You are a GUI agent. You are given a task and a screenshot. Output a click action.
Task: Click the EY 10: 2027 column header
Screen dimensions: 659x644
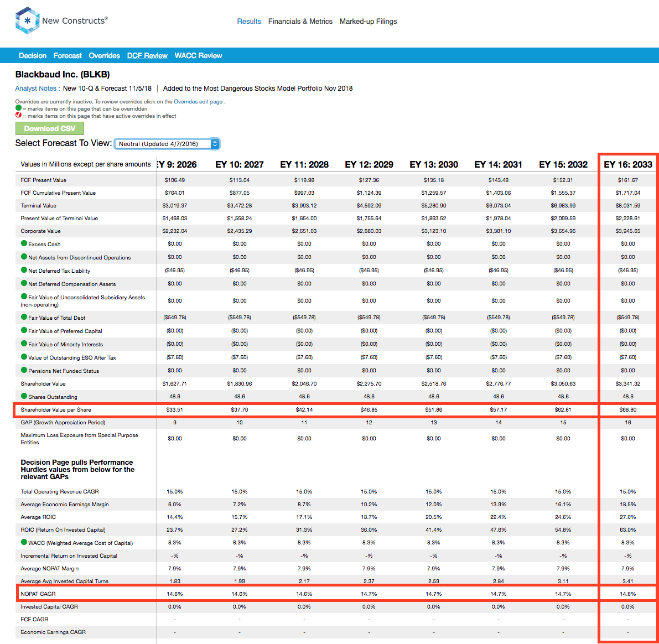click(x=240, y=164)
